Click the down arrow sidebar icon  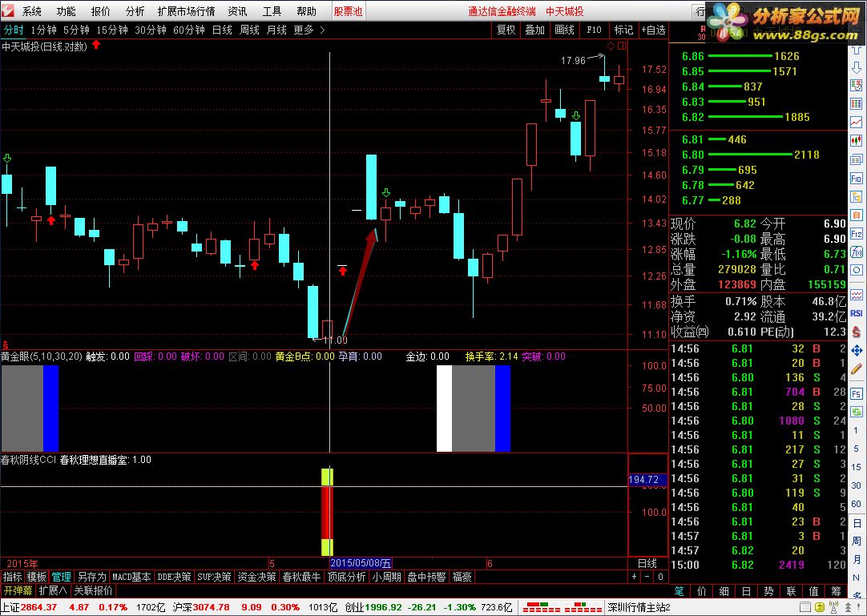click(857, 67)
